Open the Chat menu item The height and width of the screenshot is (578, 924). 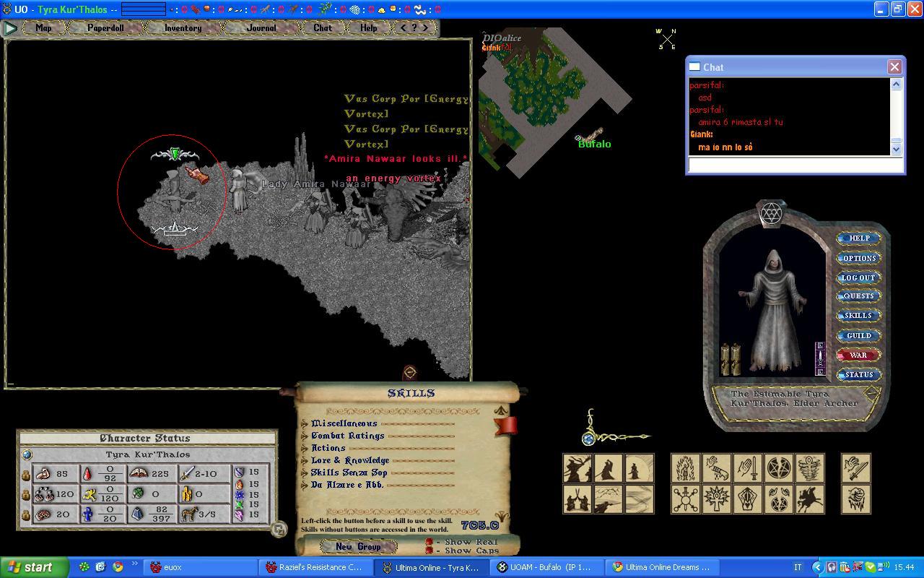pos(323,28)
